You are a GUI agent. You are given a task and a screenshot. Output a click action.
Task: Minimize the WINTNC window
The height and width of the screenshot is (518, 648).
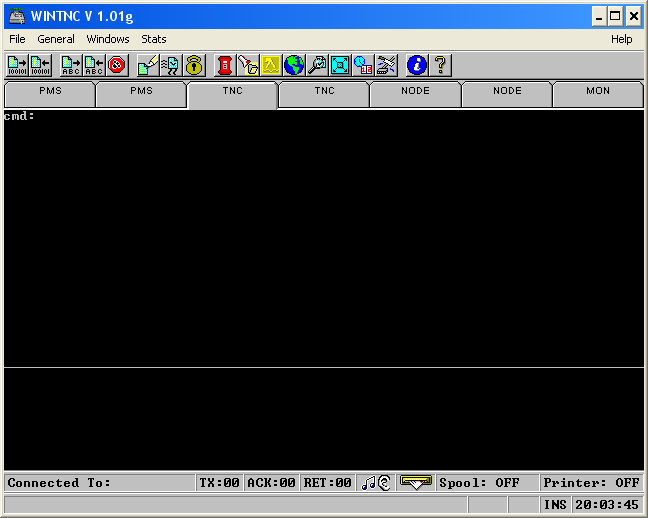coord(599,17)
